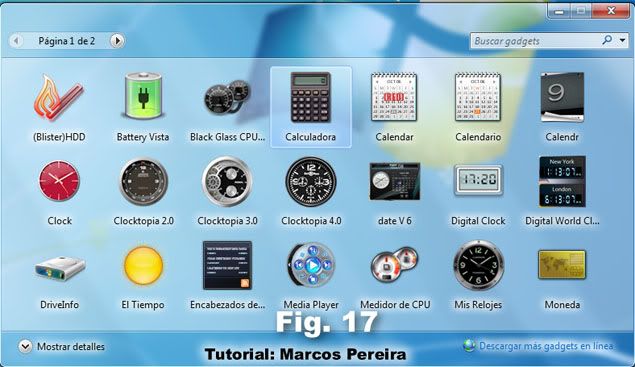Select the Encabezados de fuentes gadget

click(x=227, y=265)
